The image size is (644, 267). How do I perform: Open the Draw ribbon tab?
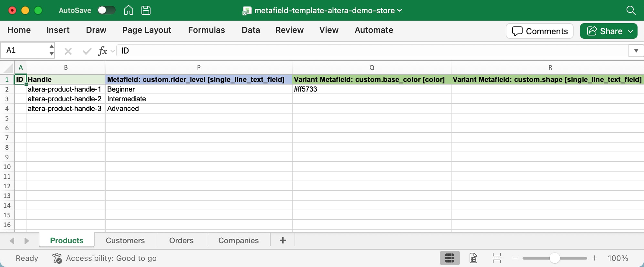coord(96,30)
